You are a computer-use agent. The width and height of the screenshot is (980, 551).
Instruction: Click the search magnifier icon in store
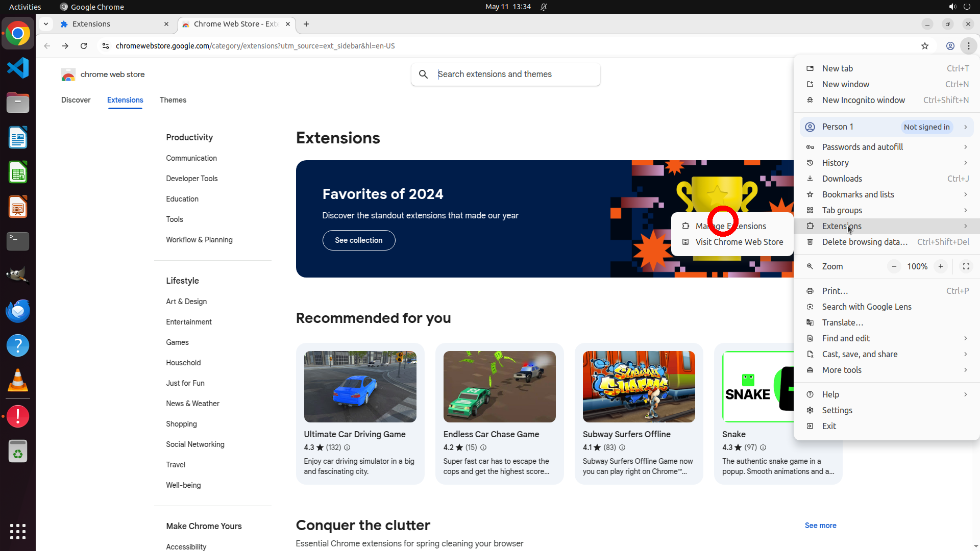(423, 74)
